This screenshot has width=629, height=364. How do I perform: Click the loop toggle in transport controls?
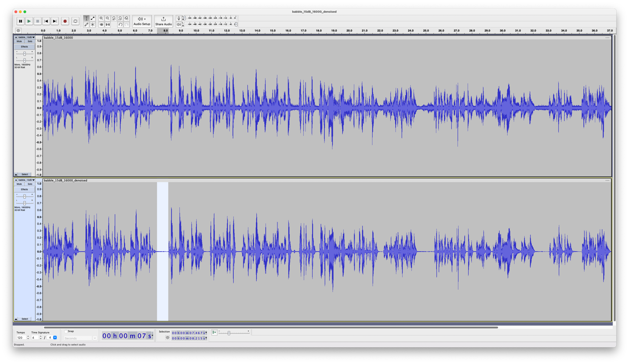pos(75,21)
